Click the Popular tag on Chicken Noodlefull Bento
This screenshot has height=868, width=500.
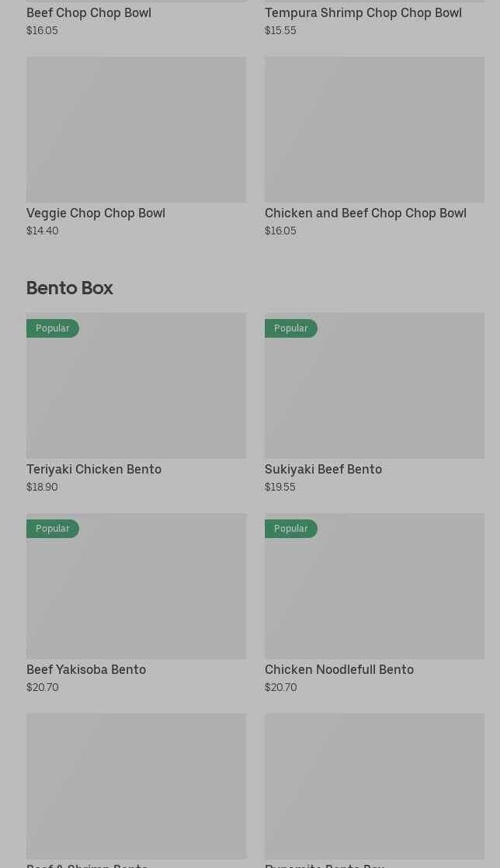pos(291,529)
